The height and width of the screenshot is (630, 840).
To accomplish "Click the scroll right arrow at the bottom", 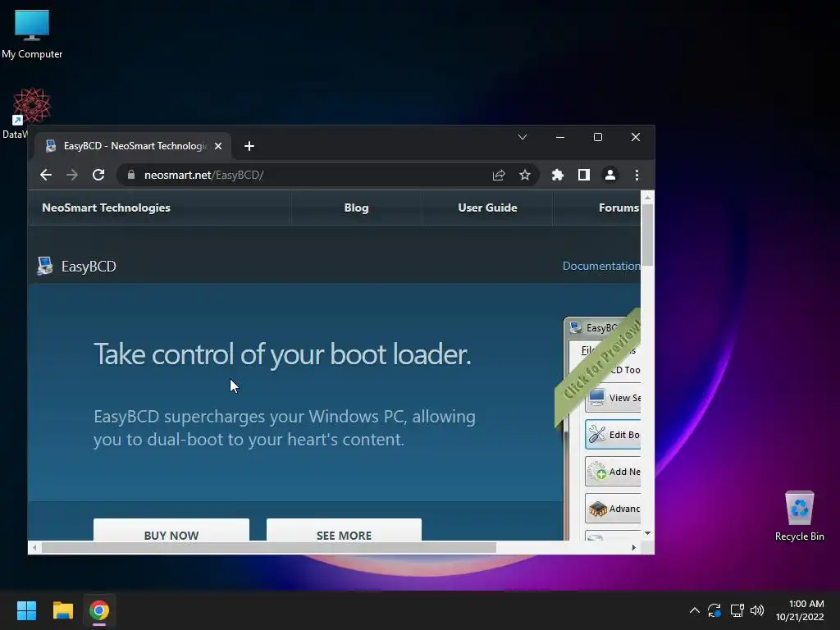I will [x=634, y=547].
